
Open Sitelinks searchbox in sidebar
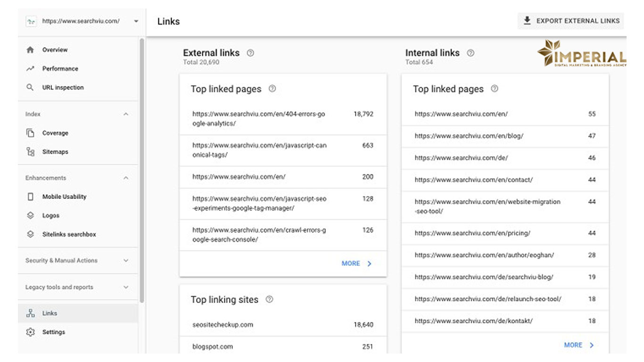tap(69, 234)
